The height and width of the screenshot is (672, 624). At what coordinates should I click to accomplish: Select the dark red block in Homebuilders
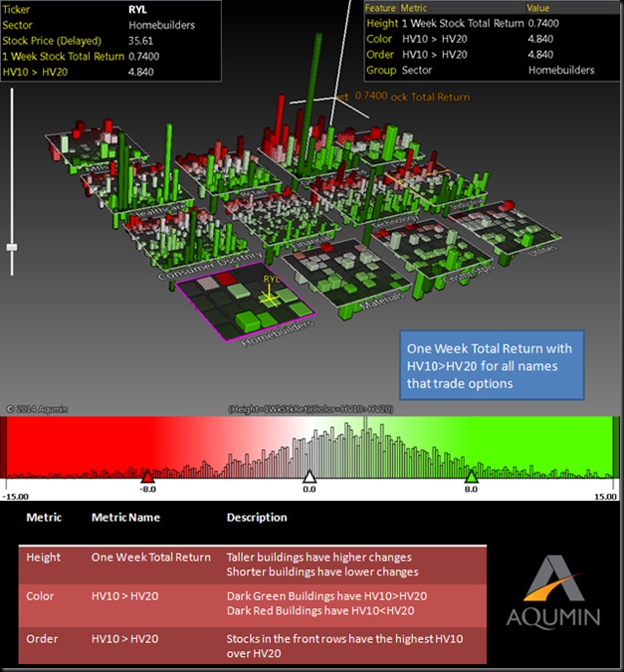point(226,279)
